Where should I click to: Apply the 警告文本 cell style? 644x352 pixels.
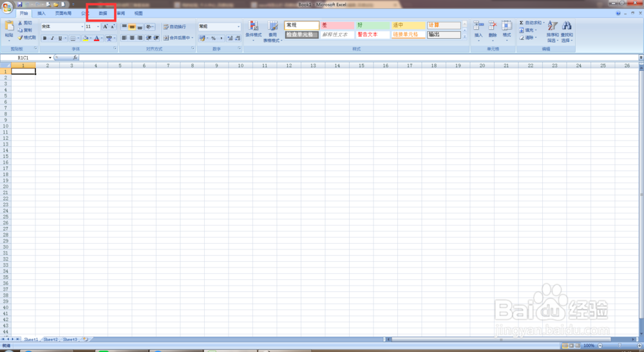tap(372, 35)
